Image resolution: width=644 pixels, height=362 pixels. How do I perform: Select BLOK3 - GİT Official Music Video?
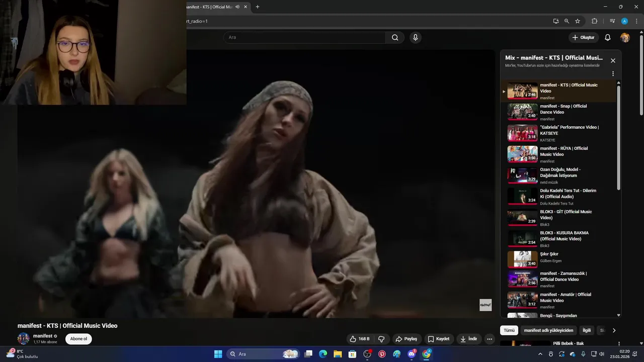point(558,218)
